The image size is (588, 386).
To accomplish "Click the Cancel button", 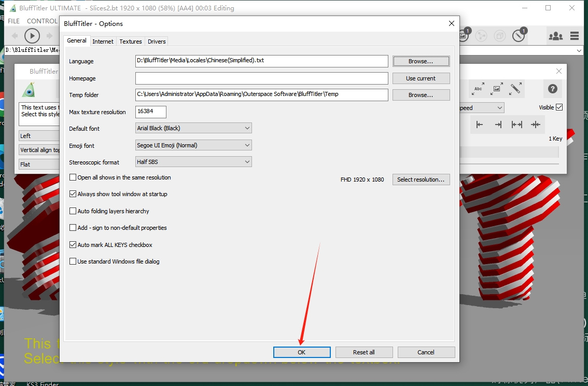I will 426,352.
